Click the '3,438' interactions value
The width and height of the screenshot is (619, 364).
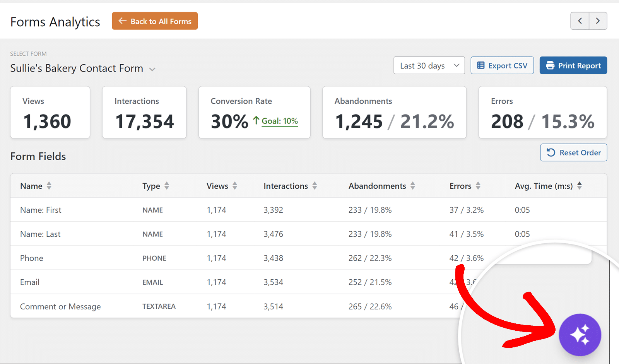pyautogui.click(x=274, y=258)
